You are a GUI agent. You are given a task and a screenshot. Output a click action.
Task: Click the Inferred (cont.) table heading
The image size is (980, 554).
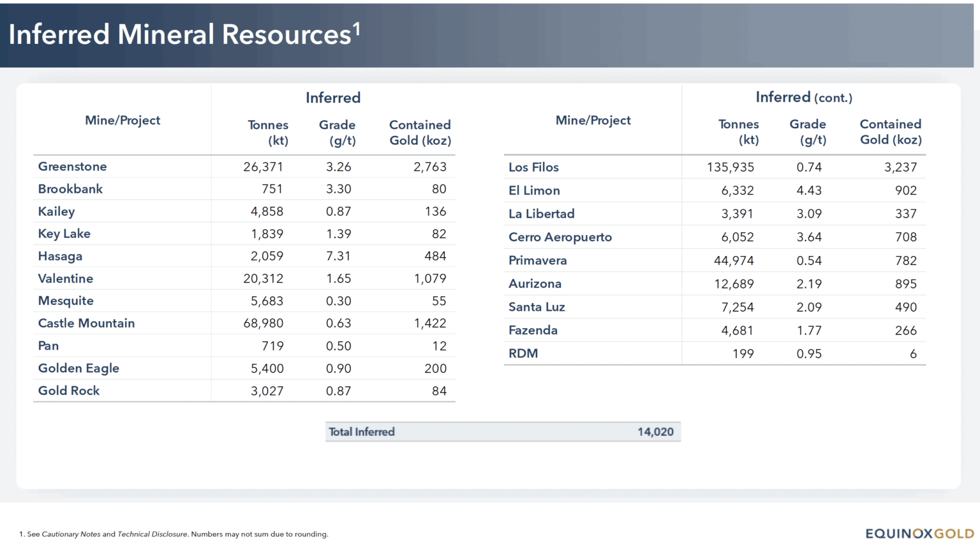pos(803,98)
